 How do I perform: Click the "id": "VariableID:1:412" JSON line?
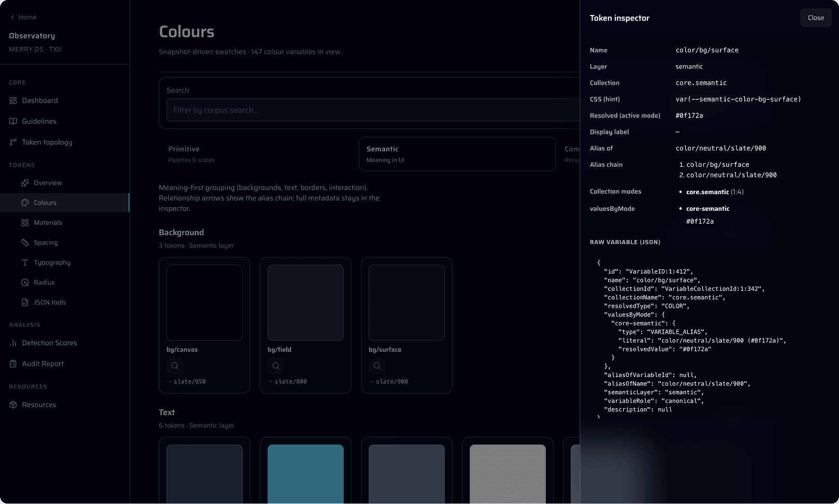(x=648, y=271)
